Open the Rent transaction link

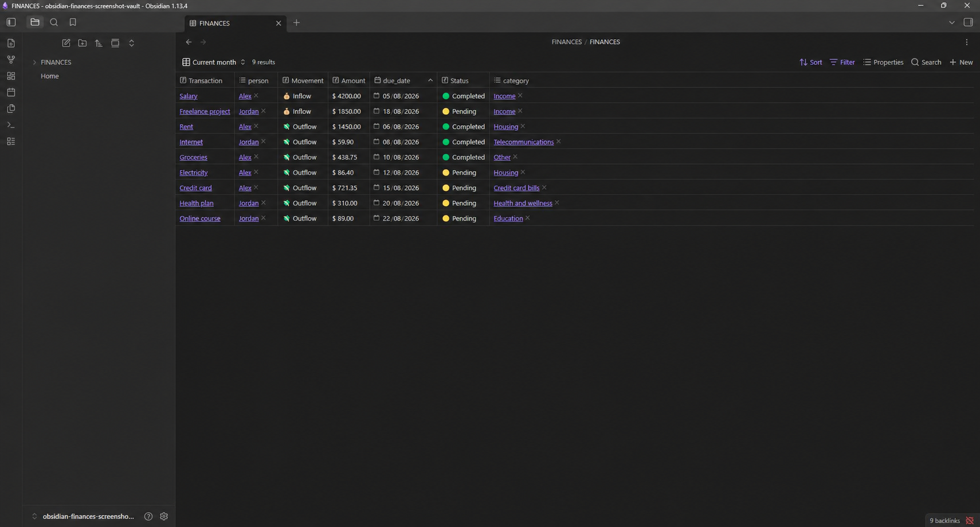pos(186,127)
